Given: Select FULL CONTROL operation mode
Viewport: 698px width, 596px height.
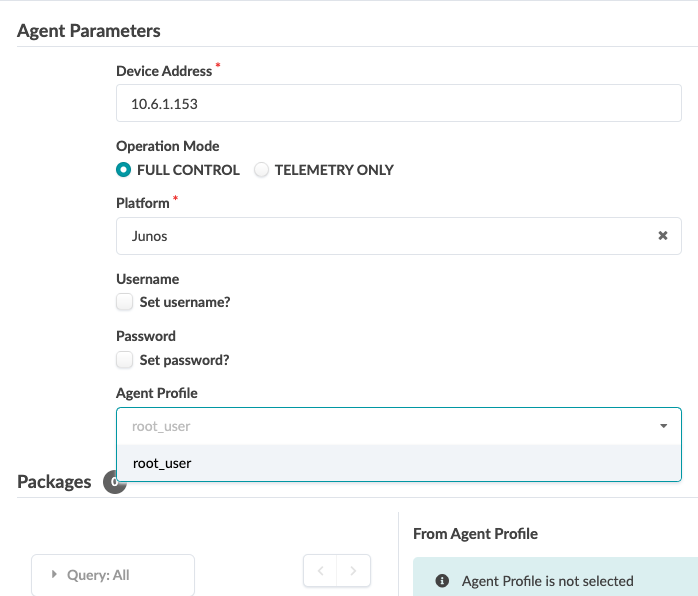Looking at the screenshot, I should tap(124, 170).
